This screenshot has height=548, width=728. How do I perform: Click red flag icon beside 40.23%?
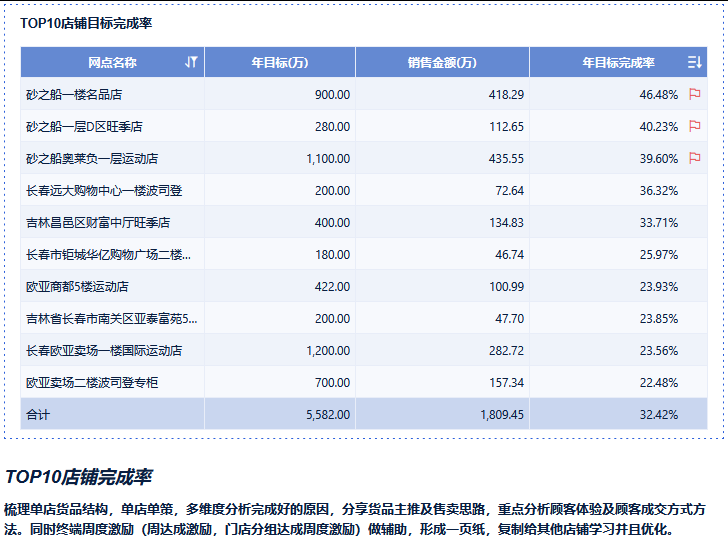[x=695, y=126]
